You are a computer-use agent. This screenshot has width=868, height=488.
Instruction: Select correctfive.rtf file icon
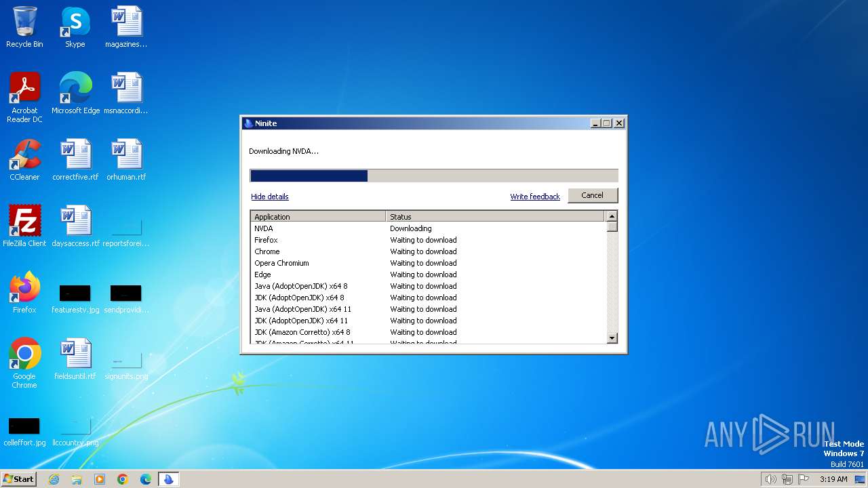[75, 159]
